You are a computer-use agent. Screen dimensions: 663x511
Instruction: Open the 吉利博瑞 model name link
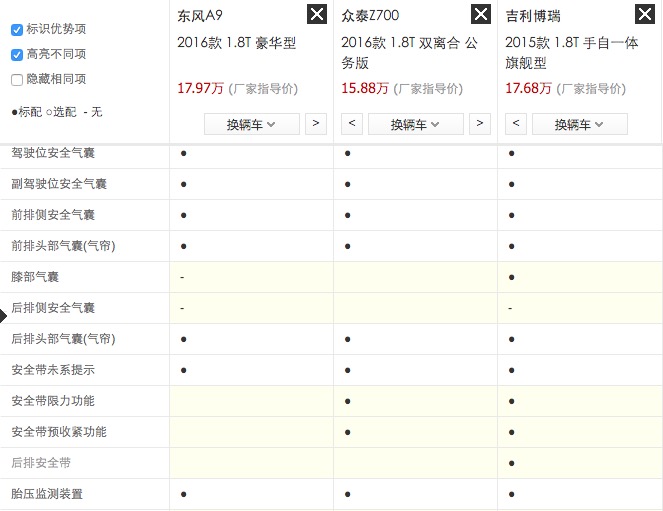533,16
